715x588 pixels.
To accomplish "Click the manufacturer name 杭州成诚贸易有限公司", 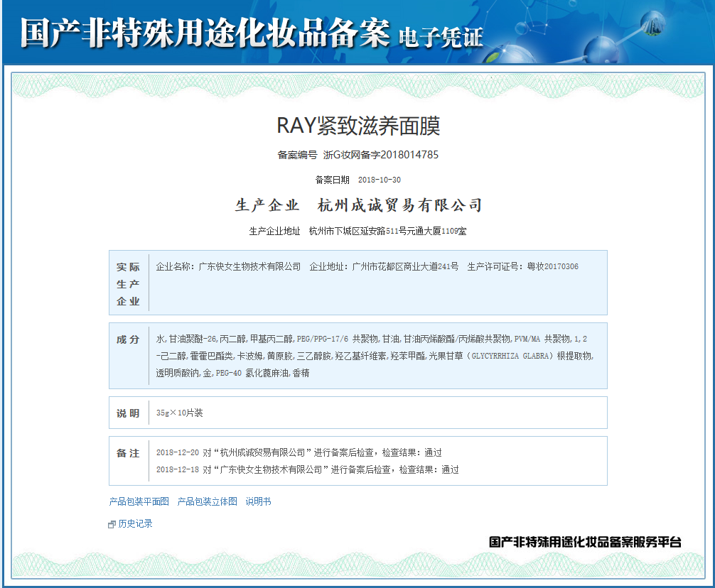I will coord(399,205).
